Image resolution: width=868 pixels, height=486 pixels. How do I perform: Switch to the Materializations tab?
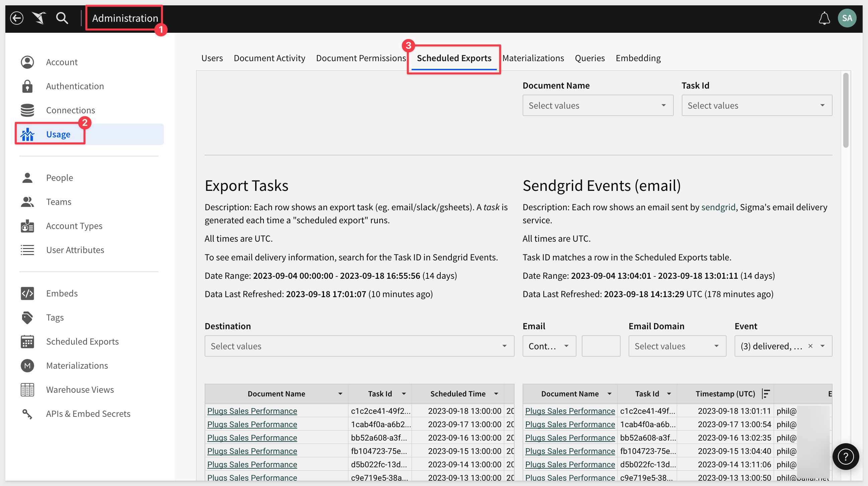[533, 58]
